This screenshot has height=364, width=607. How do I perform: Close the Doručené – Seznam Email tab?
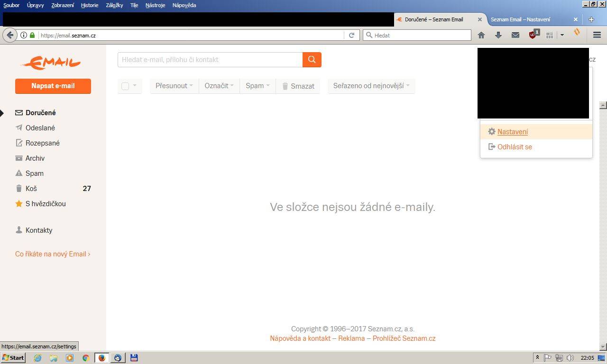click(479, 19)
